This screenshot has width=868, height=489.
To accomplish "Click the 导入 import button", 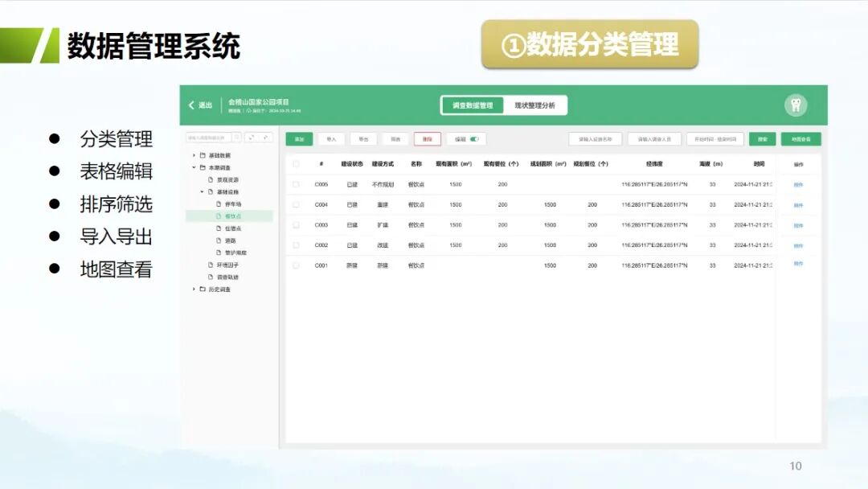I will click(x=331, y=139).
